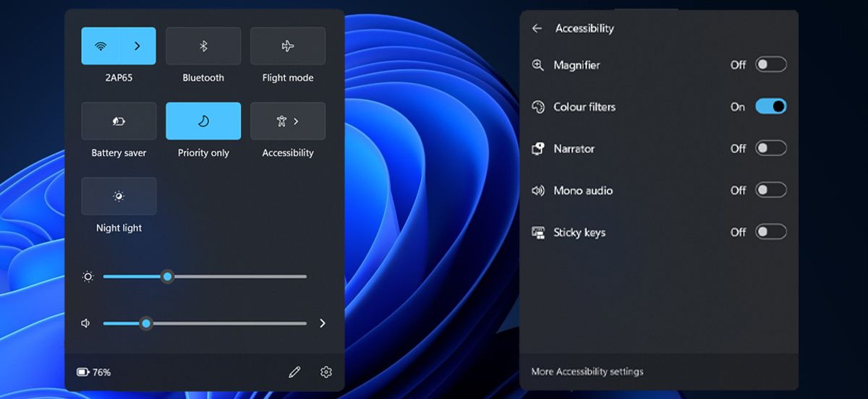The image size is (868, 399).
Task: Click the "On" status of Colour filters
Action: pyautogui.click(x=738, y=107)
